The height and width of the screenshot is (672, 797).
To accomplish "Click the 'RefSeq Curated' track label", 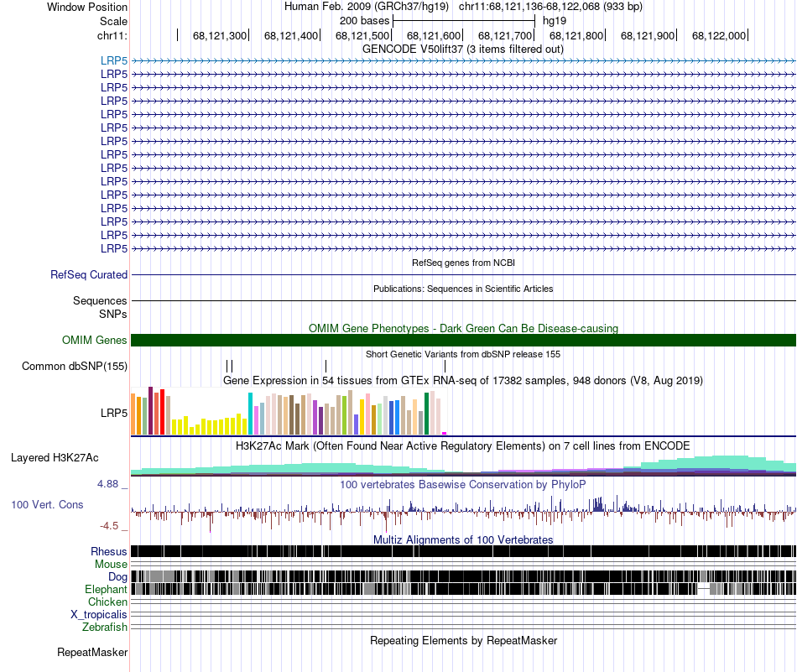I will (89, 274).
